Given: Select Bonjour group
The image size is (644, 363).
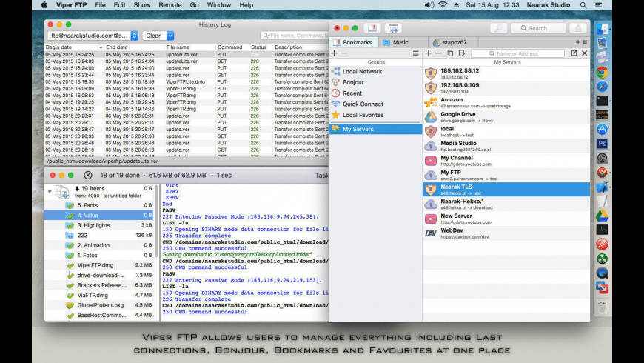Looking at the screenshot, I should (x=375, y=82).
